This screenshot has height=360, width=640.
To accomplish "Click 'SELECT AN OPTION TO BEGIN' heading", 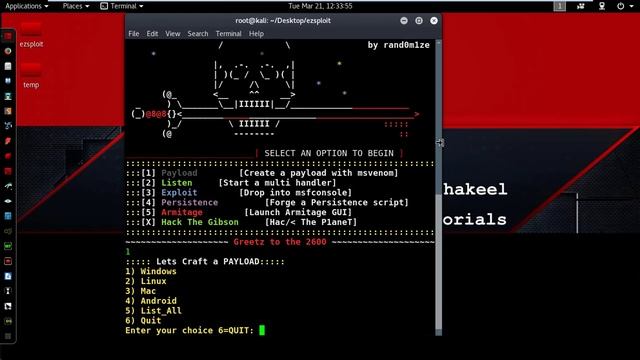I will point(329,153).
